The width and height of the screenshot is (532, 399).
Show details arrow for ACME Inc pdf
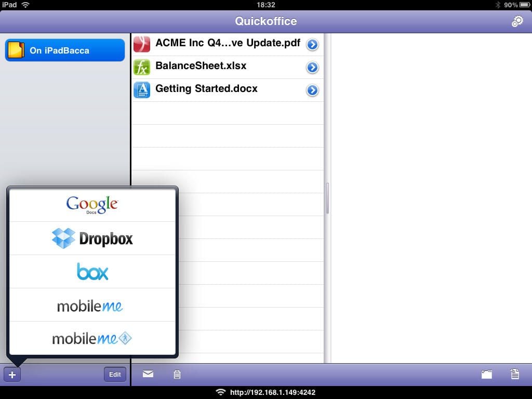312,45
